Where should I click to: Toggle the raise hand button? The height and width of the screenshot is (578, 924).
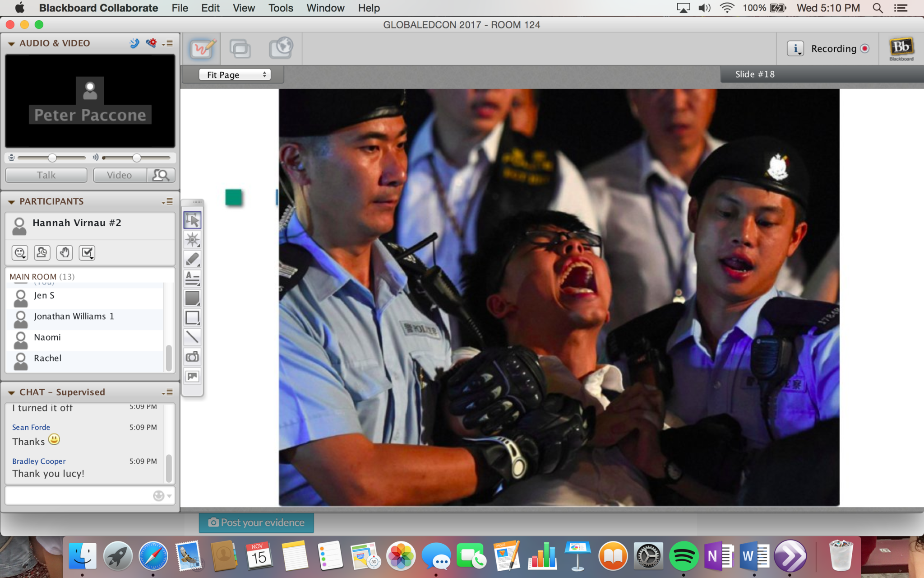click(x=65, y=252)
